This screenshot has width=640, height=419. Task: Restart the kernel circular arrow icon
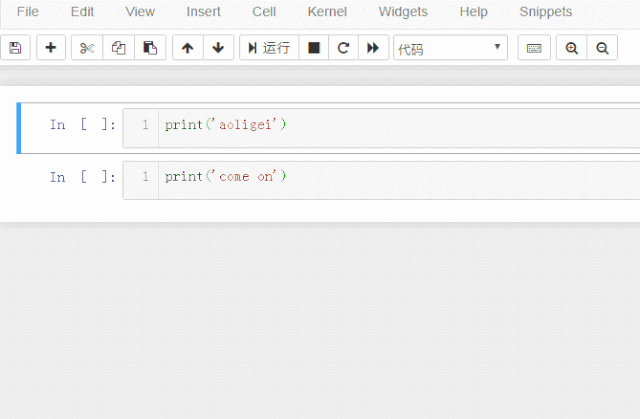[343, 48]
